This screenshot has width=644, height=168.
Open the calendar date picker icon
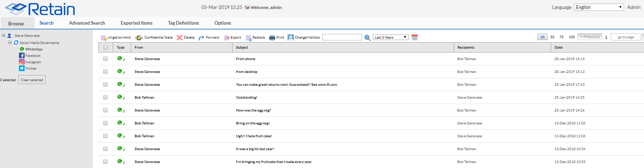[415, 37]
